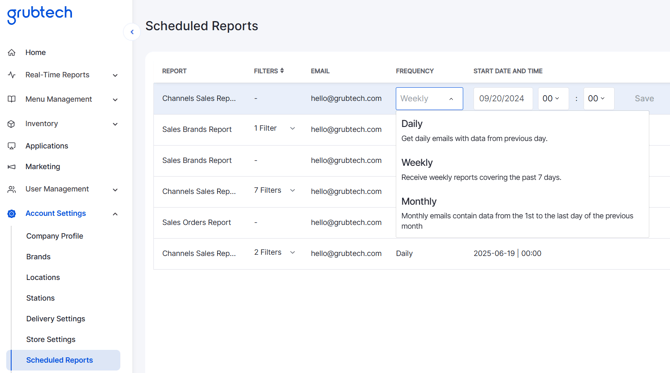The width and height of the screenshot is (670, 373).
Task: Click the REPORT column header
Action: pyautogui.click(x=174, y=71)
